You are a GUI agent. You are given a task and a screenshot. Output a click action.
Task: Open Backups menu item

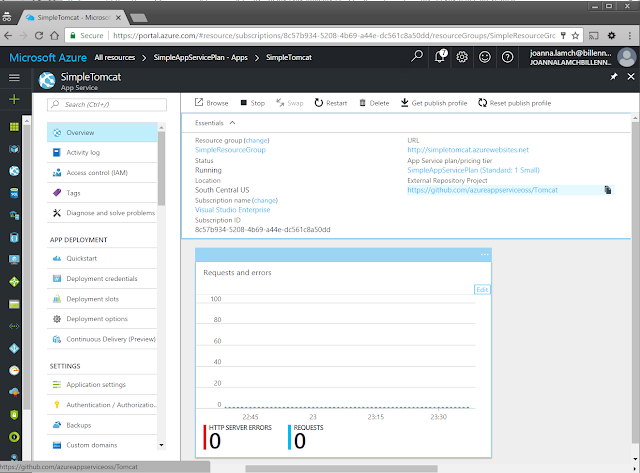click(102, 425)
